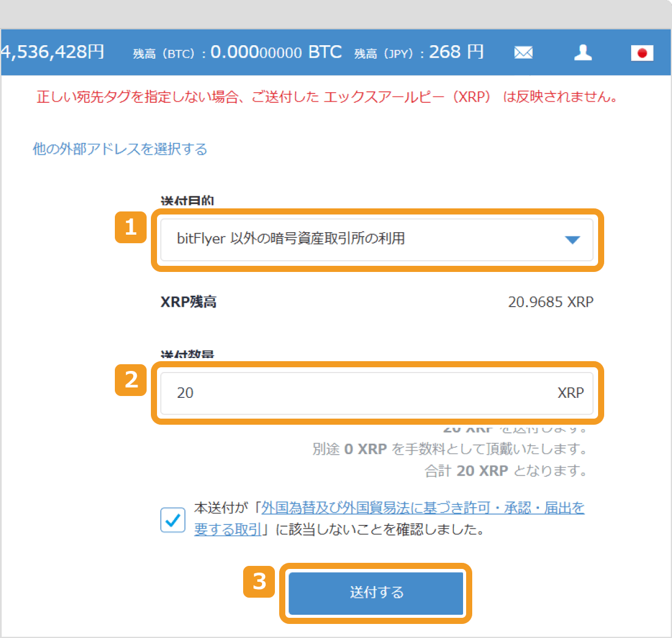The image size is (672, 638).
Task: Open the 送付目的 purpose dropdown
Action: (x=377, y=240)
